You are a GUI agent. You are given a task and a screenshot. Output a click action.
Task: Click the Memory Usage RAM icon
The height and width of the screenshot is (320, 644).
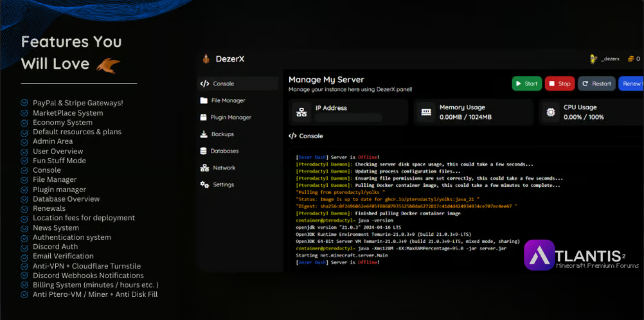click(x=426, y=112)
